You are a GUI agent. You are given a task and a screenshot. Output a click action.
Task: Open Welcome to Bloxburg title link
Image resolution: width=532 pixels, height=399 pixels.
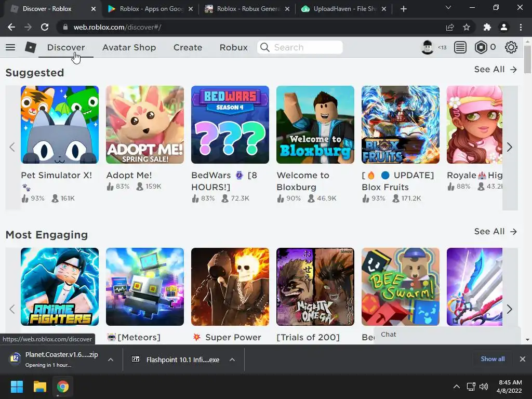click(x=303, y=181)
